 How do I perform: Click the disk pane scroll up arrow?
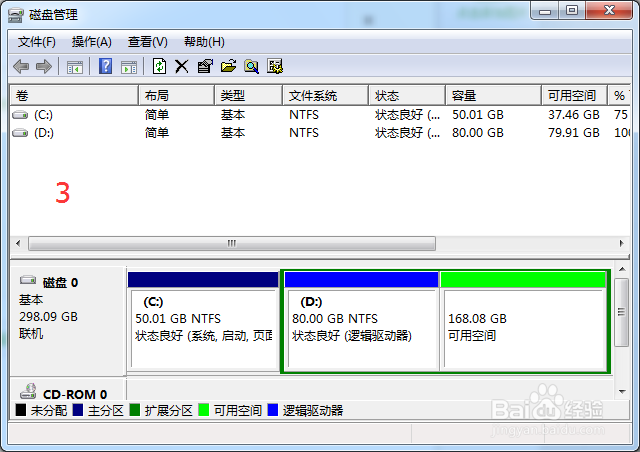[622, 269]
